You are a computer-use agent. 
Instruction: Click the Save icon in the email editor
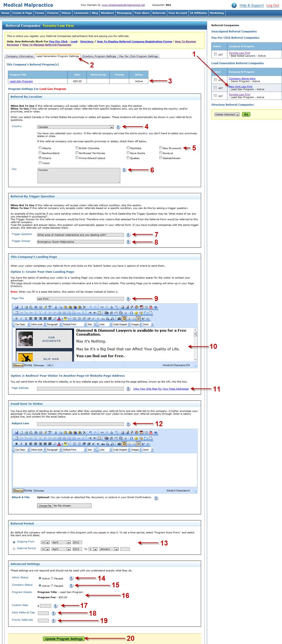pos(17,432)
